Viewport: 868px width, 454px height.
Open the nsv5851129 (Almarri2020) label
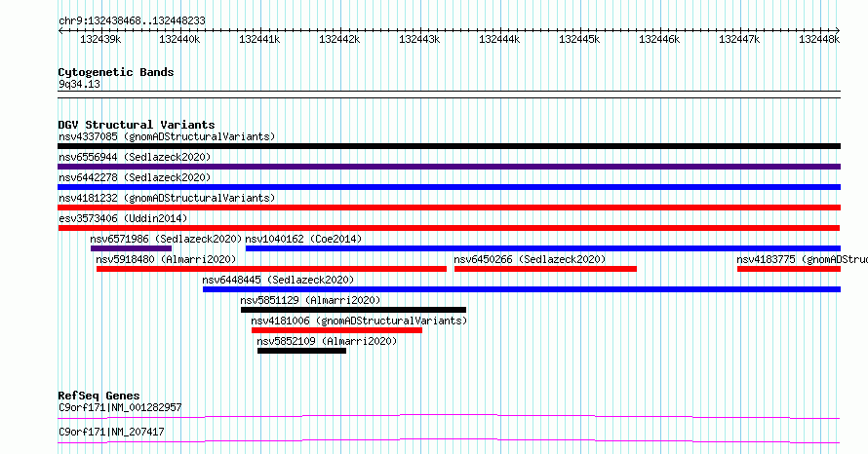(x=310, y=300)
